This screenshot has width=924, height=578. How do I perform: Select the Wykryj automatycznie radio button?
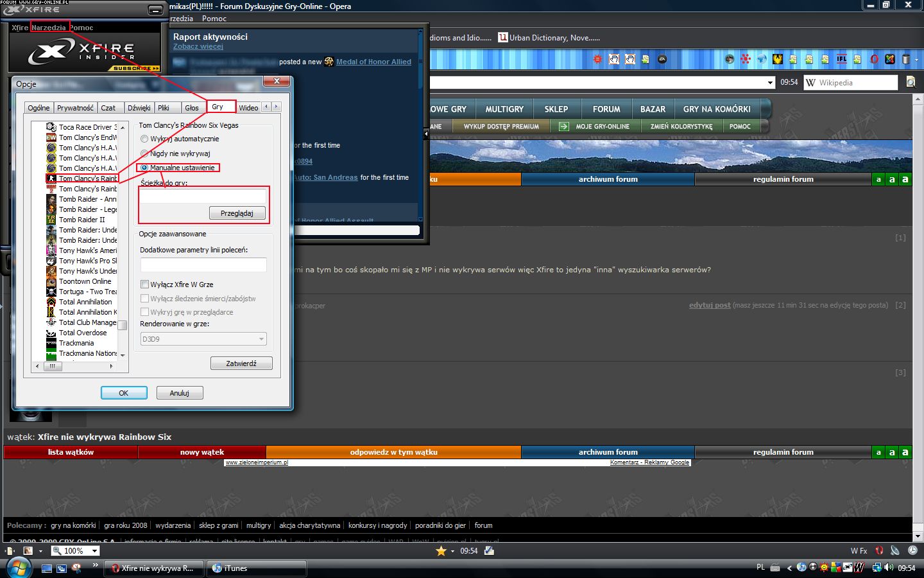(x=144, y=139)
